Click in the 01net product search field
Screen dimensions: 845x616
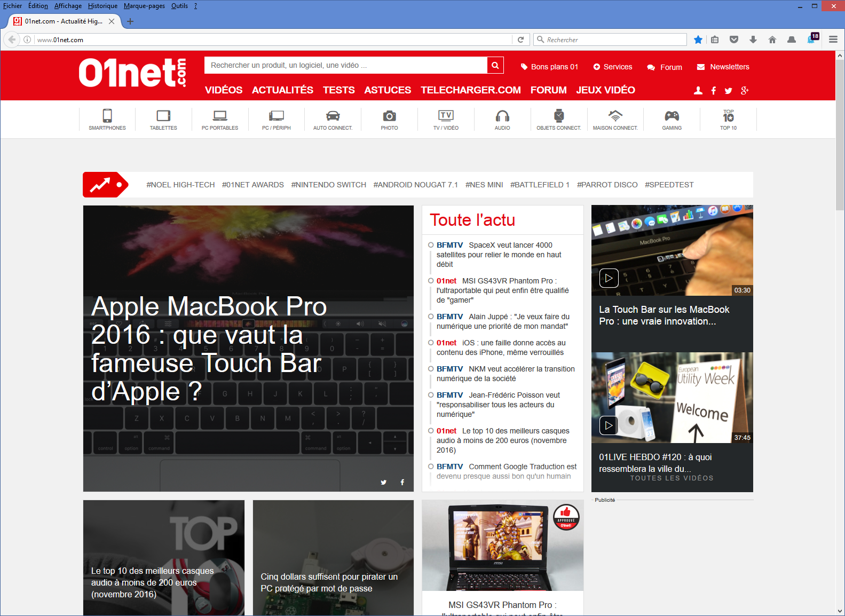click(x=345, y=65)
